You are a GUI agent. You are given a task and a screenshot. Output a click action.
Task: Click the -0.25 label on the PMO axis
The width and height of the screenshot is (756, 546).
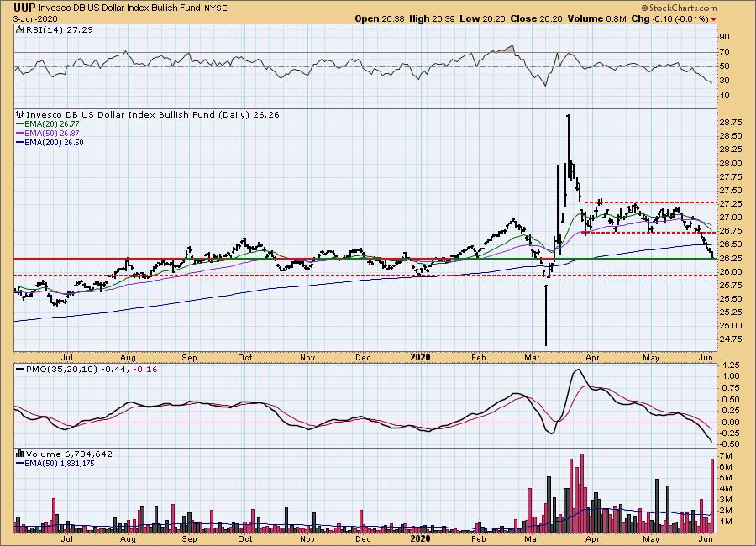tap(730, 433)
